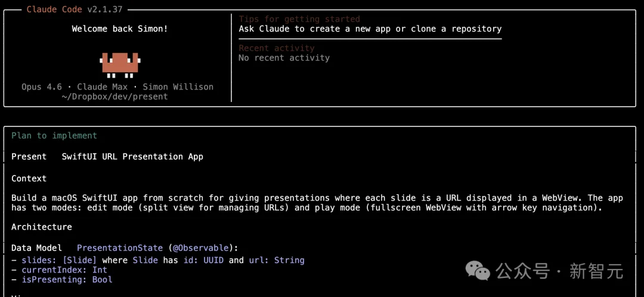The image size is (644, 297).
Task: Click the WeChat logo in the watermark
Action: (478, 271)
